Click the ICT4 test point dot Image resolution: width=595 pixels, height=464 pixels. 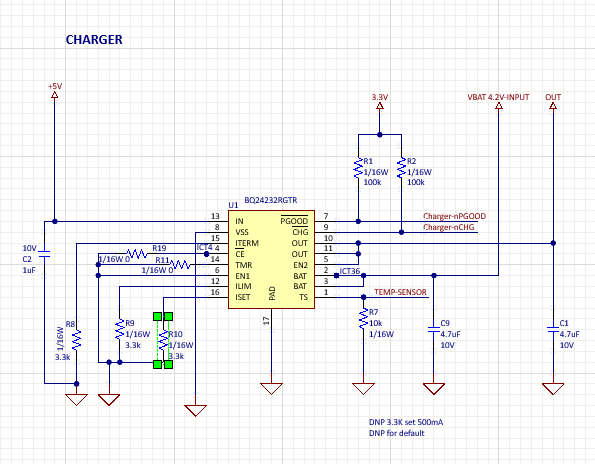[206, 254]
